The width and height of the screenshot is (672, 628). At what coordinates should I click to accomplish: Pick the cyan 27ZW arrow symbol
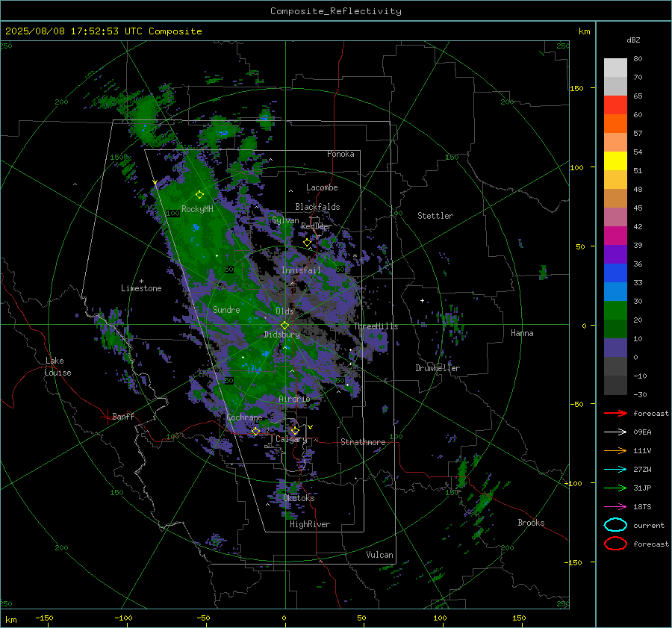615,470
